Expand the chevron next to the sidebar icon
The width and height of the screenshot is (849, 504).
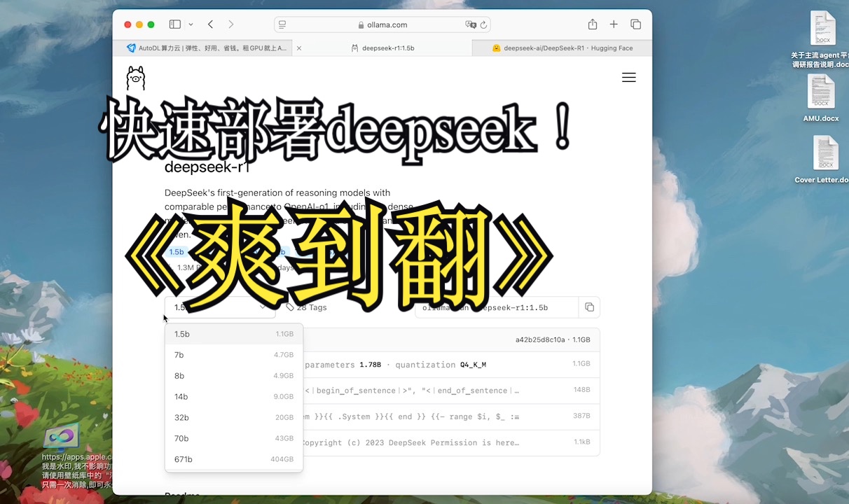[x=190, y=24]
